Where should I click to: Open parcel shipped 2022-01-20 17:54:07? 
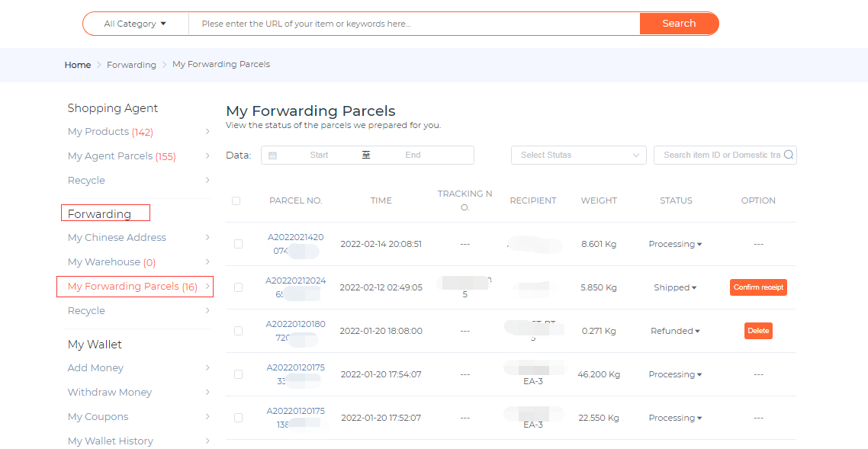tap(296, 374)
